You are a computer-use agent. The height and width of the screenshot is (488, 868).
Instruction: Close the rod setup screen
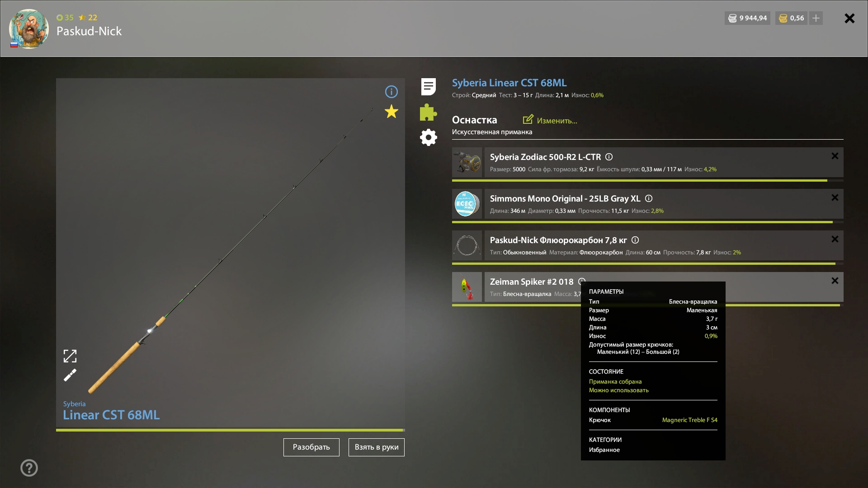point(849,18)
